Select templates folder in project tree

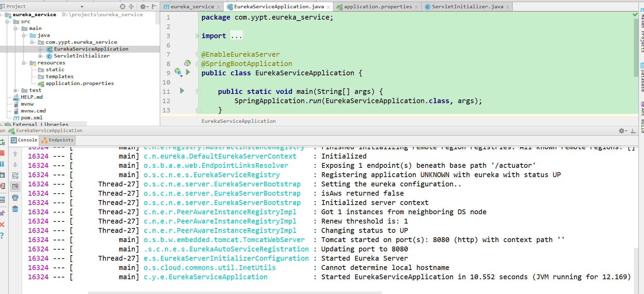click(x=59, y=77)
